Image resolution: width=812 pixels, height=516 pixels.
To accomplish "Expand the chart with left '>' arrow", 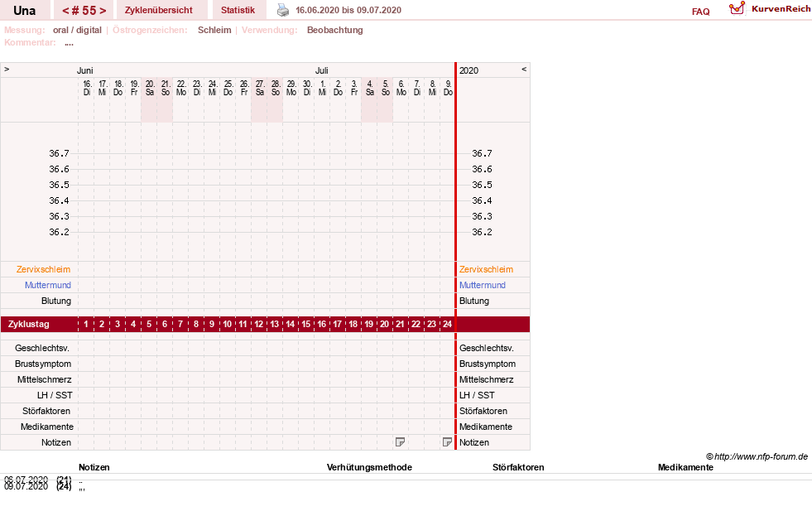I will coord(7,69).
